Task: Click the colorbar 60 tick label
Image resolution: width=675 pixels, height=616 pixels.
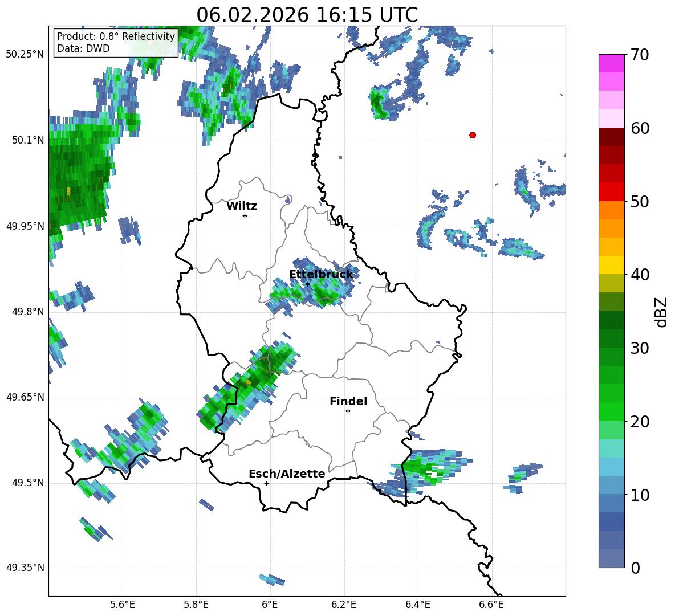Action: pos(640,128)
